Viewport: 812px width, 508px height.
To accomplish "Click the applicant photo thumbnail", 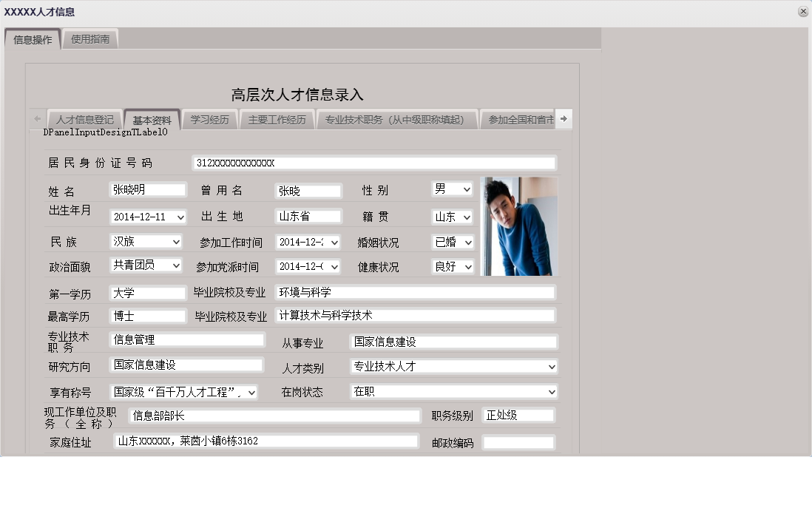I will pyautogui.click(x=519, y=226).
